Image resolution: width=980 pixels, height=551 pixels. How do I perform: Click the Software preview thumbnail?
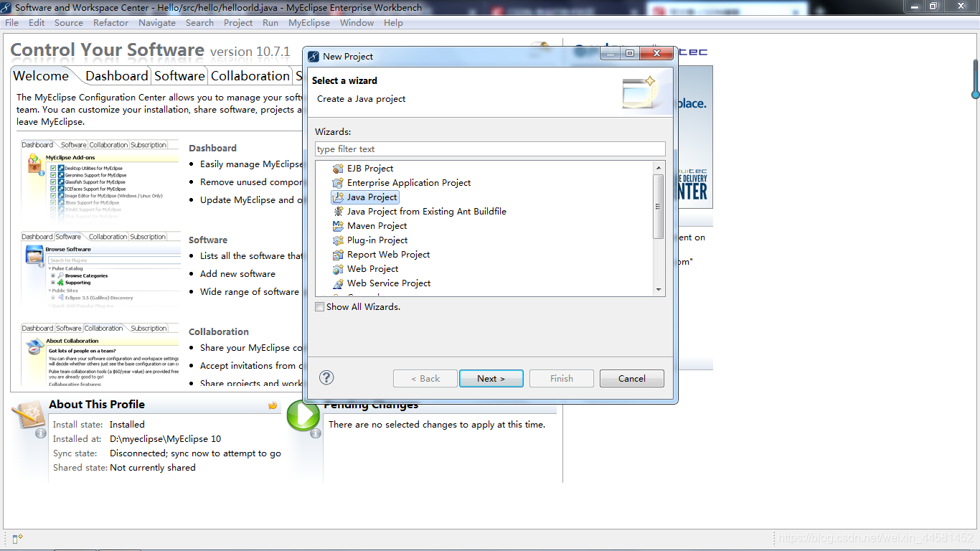[x=100, y=271]
